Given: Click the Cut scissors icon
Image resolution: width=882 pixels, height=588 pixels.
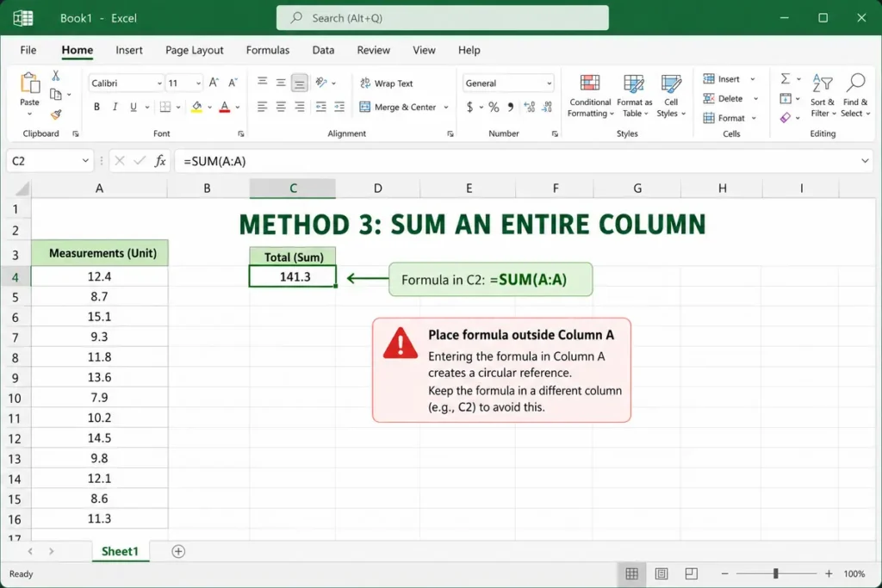Looking at the screenshot, I should [x=56, y=75].
